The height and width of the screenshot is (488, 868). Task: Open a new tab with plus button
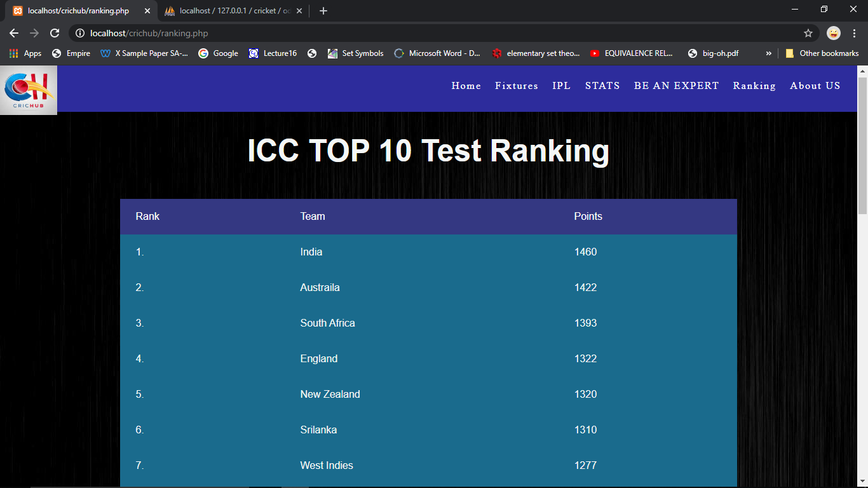(323, 11)
